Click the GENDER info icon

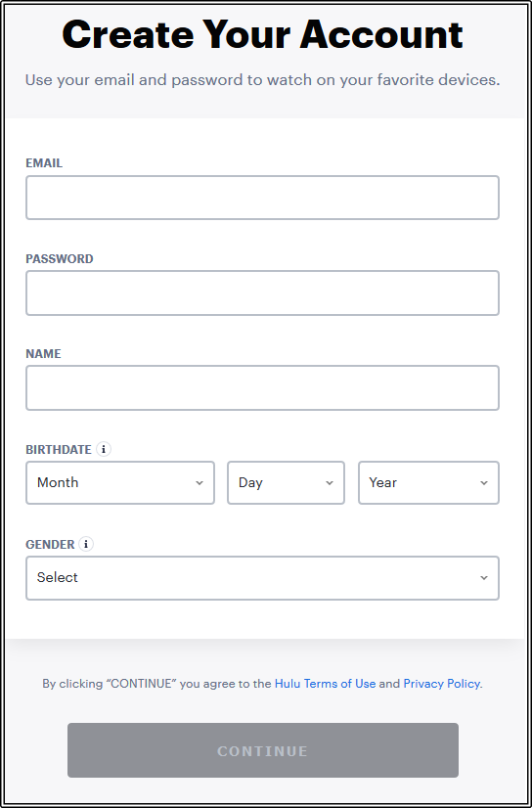(86, 544)
